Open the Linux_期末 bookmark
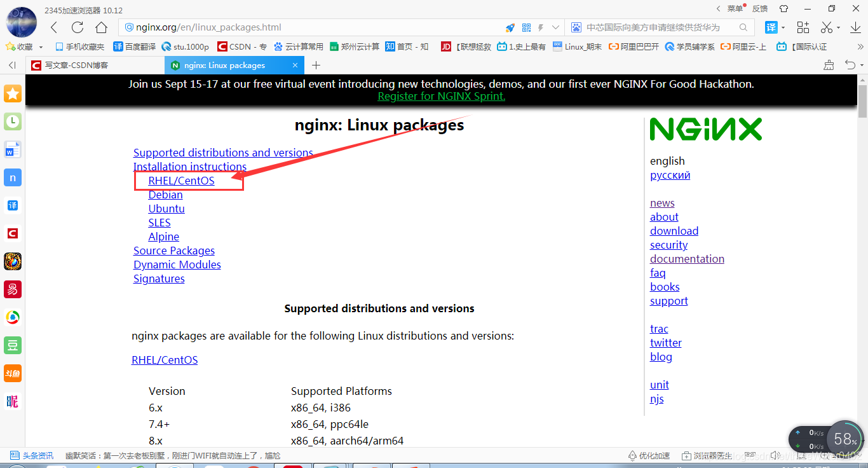Viewport: 868px width, 468px height. [x=577, y=46]
